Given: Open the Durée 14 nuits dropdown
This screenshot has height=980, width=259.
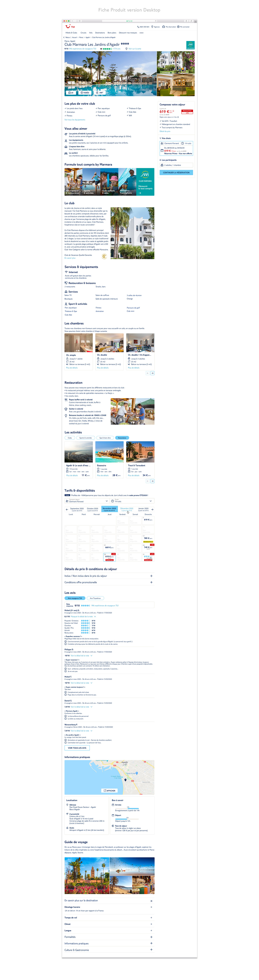Looking at the screenshot, I should 132,501.
